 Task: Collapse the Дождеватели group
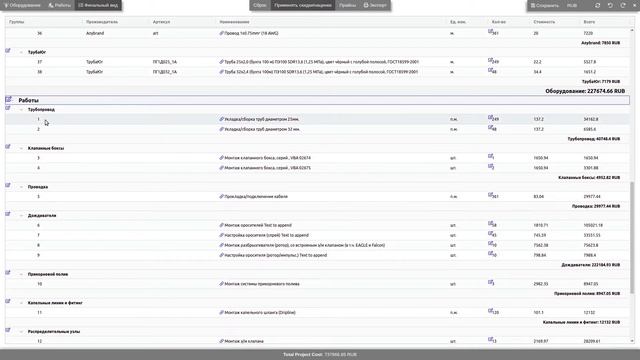[x=21, y=216]
